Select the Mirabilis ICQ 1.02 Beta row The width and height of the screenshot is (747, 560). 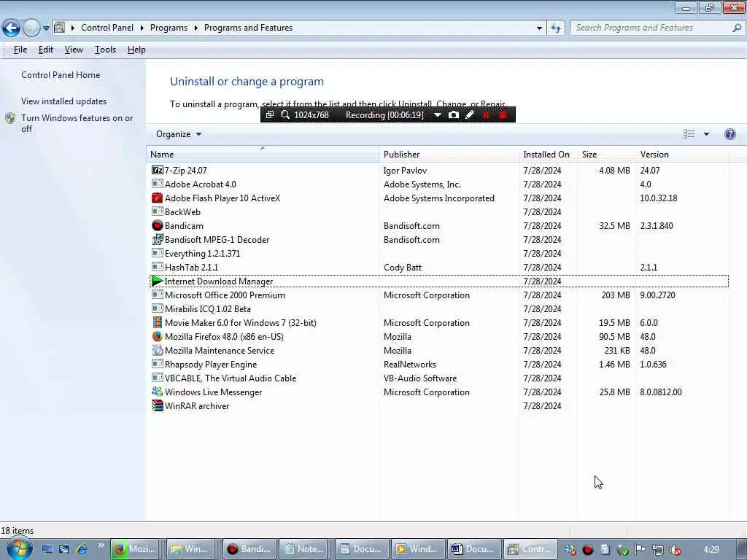coord(439,308)
